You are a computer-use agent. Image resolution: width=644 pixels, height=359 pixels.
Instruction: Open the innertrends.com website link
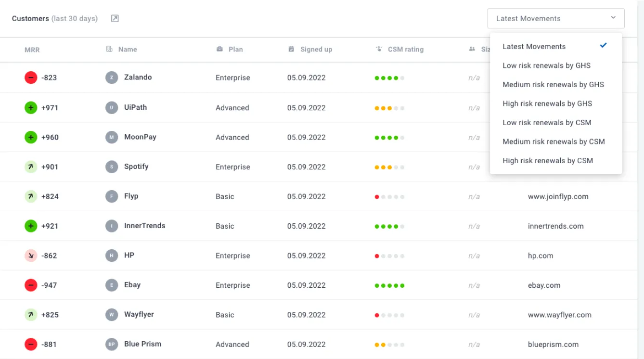[556, 226]
